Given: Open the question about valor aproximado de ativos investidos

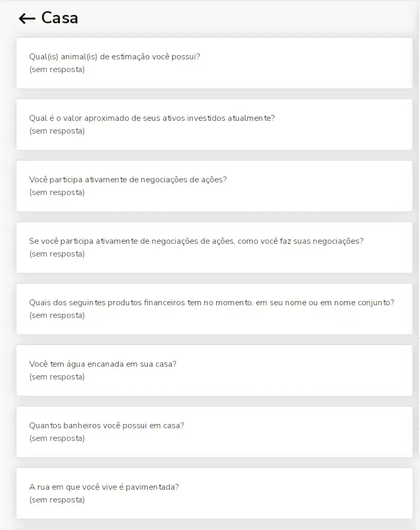Looking at the screenshot, I should tap(214, 125).
